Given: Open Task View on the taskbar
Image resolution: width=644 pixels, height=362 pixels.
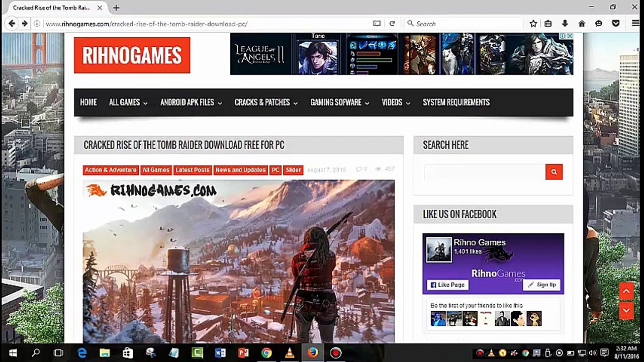Looking at the screenshot, I should pyautogui.click(x=58, y=353).
